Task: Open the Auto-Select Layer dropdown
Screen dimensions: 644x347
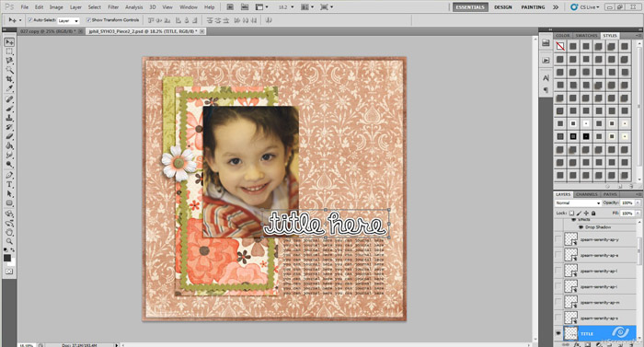Action: click(68, 20)
